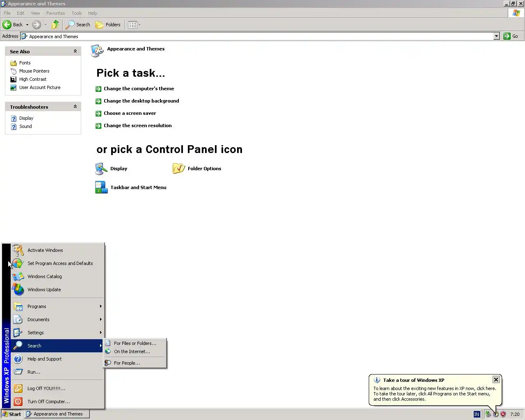Open the Display troubleshooter
The width and height of the screenshot is (525, 420).
26,118
